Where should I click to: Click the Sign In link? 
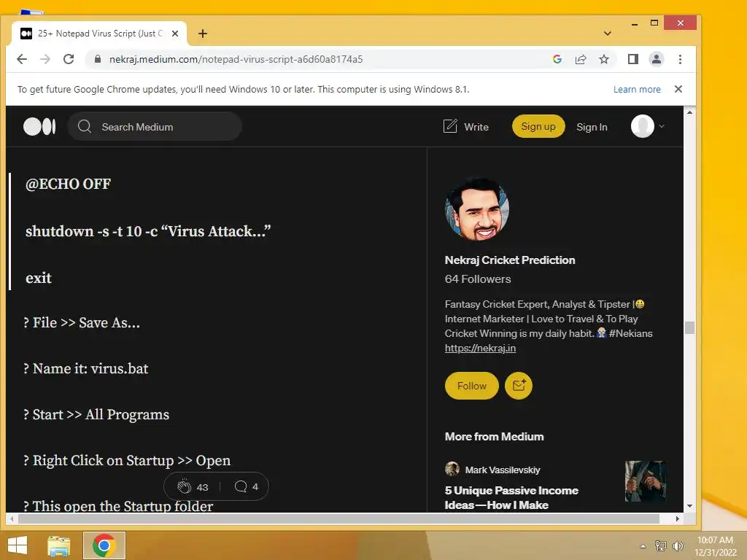coord(592,127)
